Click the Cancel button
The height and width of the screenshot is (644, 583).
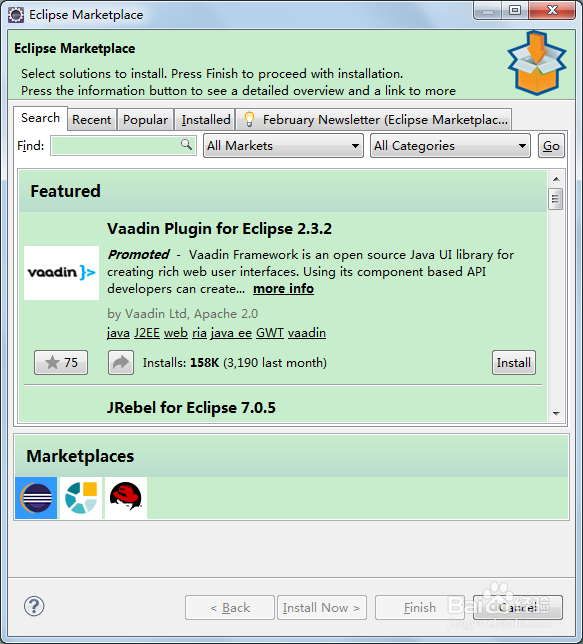point(518,607)
